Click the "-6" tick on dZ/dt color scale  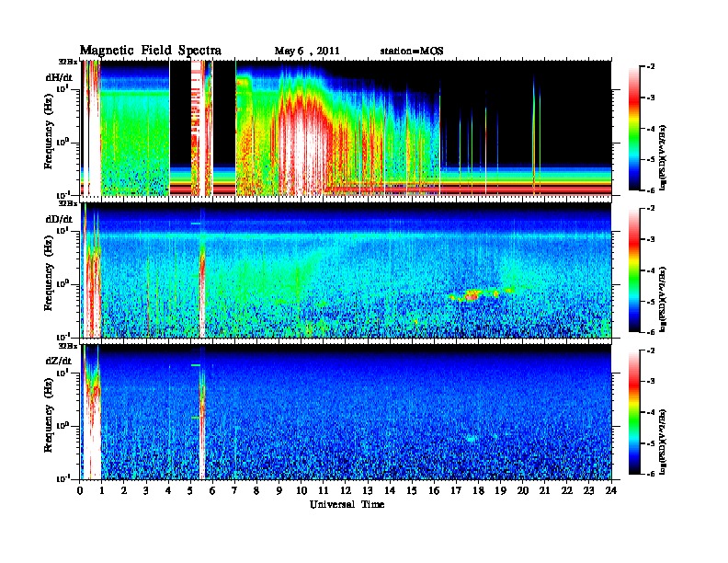pos(651,475)
